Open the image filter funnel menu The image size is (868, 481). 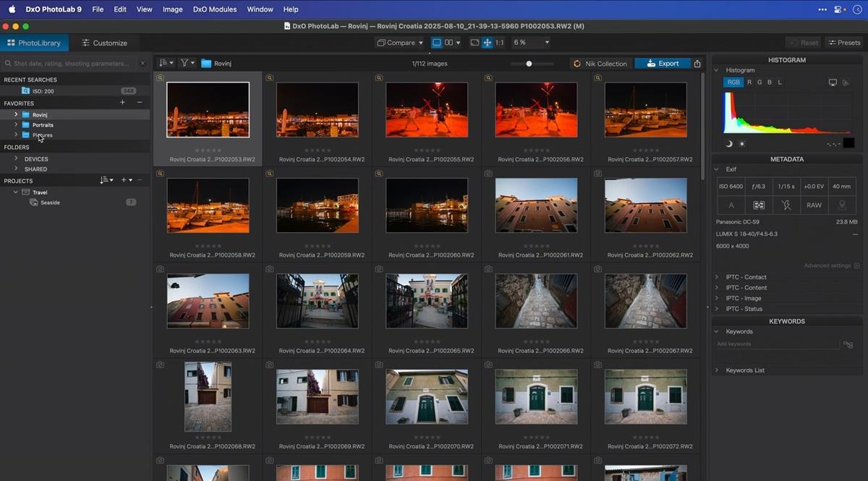click(x=187, y=63)
